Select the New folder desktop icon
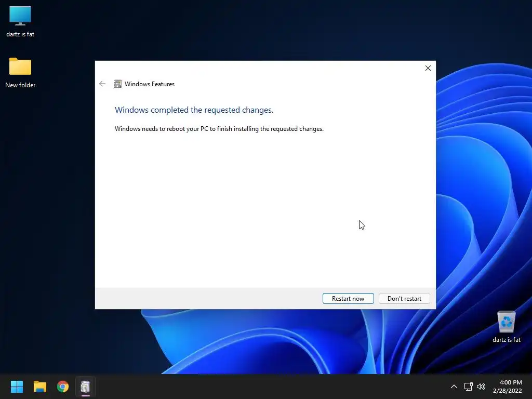This screenshot has width=532, height=399. point(20,73)
